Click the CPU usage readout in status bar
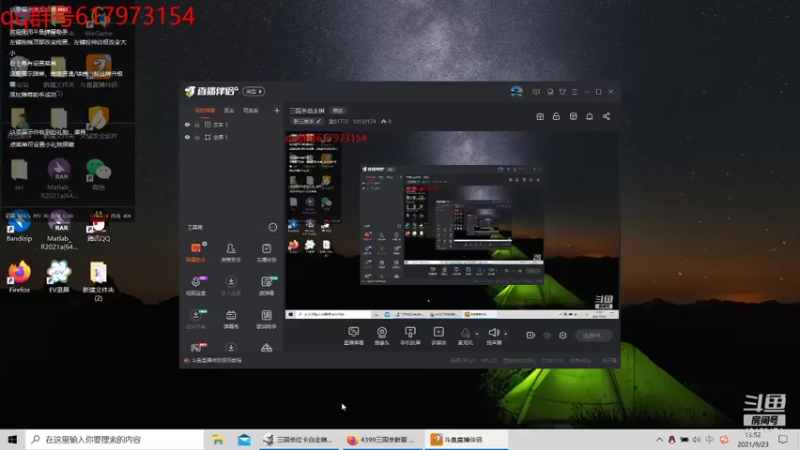 coord(552,360)
